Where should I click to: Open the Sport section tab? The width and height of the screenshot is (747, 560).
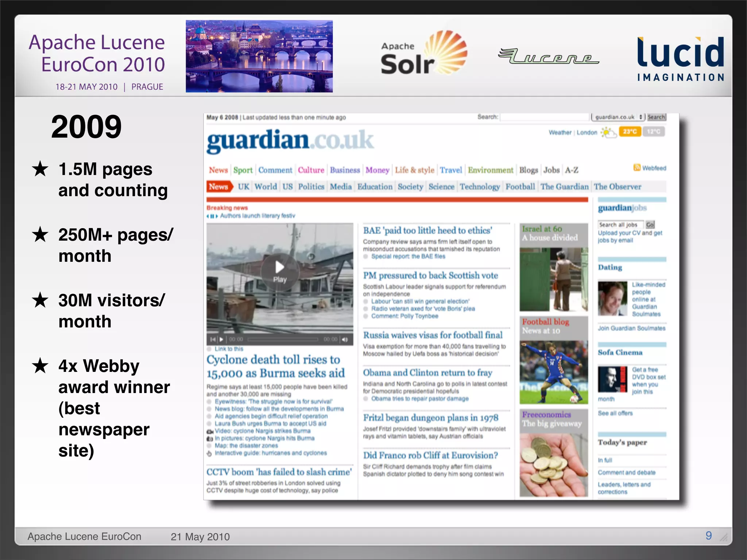click(x=243, y=170)
